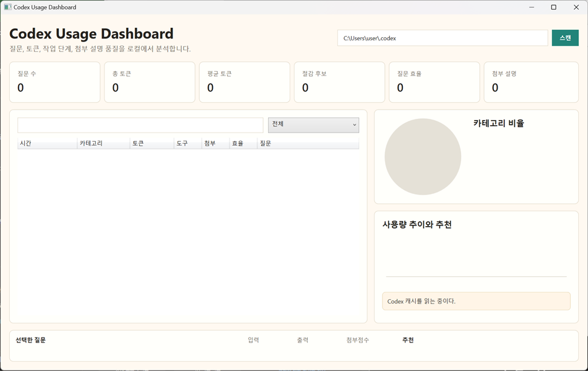Viewport: 588px width, 371px height.
Task: Click the 스캔 scan button
Action: coord(565,38)
